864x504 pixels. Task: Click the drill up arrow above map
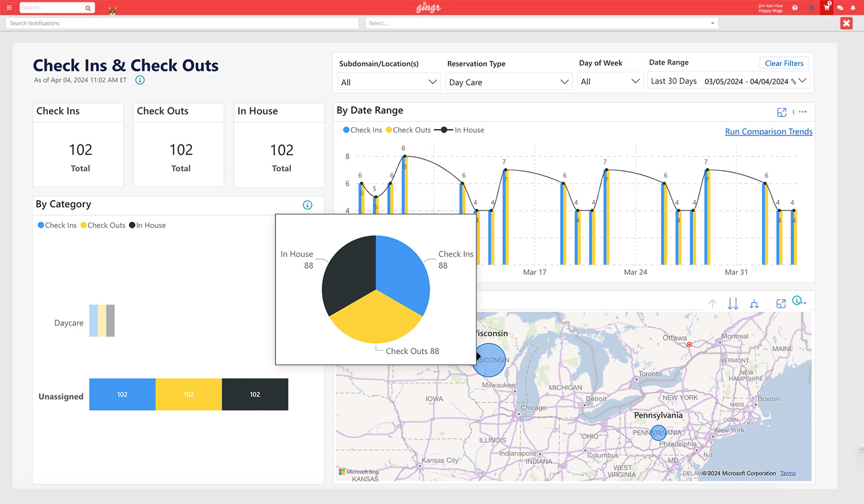(712, 303)
